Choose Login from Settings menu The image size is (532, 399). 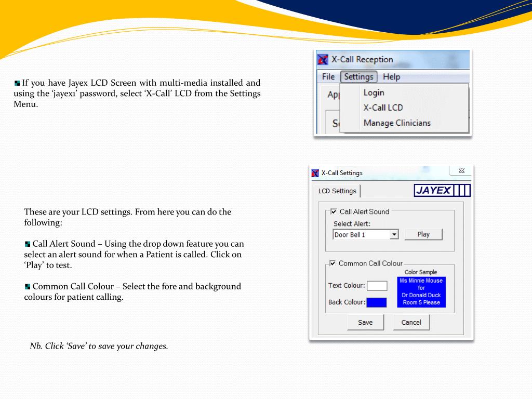coord(374,92)
